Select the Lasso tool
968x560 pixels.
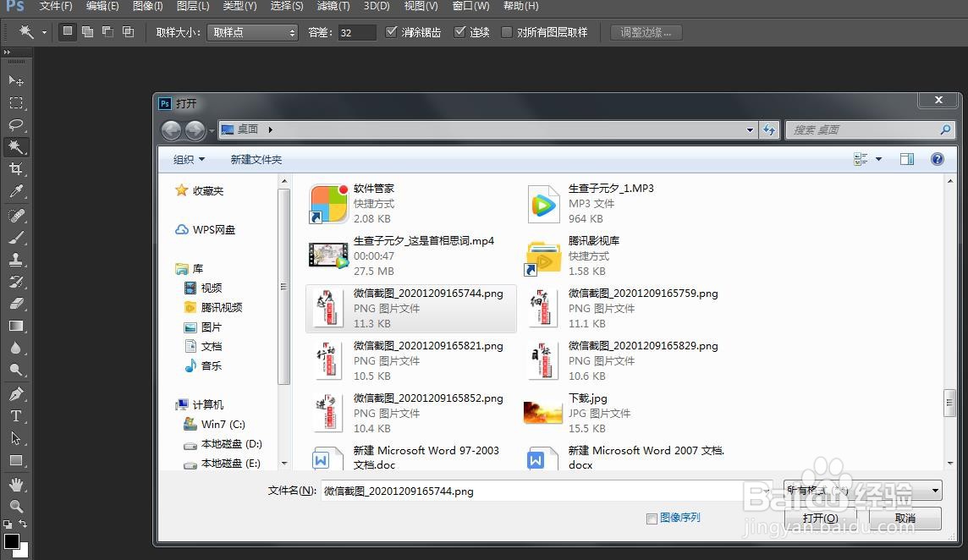coord(16,125)
